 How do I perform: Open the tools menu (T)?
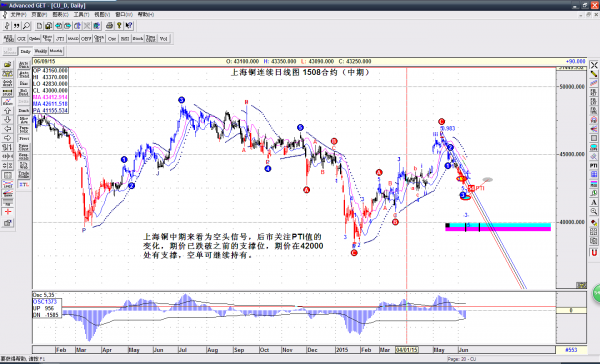click(81, 15)
